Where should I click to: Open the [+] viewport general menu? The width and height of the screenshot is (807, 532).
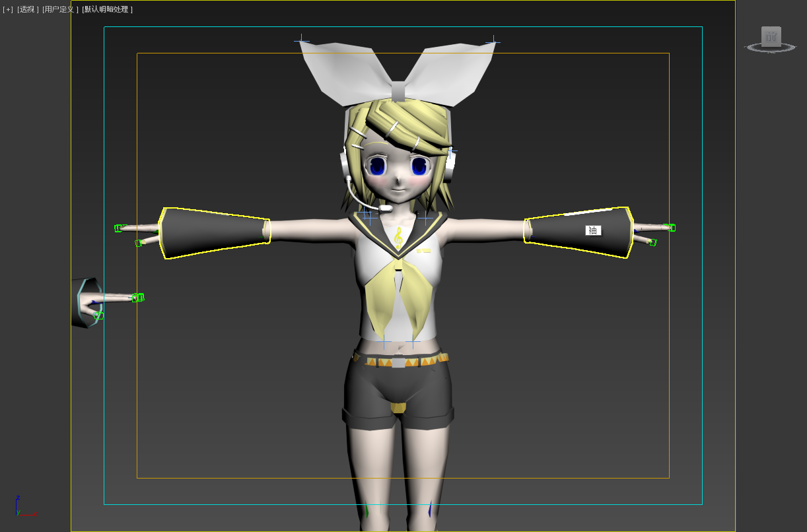pos(8,9)
